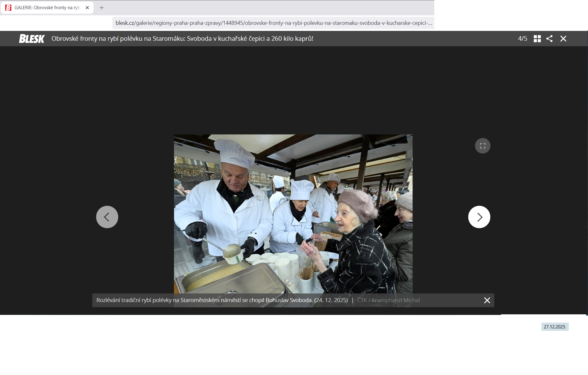The height and width of the screenshot is (375, 588).
Task: Click the ČTK / Krumphanzl Michal credit
Action: tap(388, 300)
